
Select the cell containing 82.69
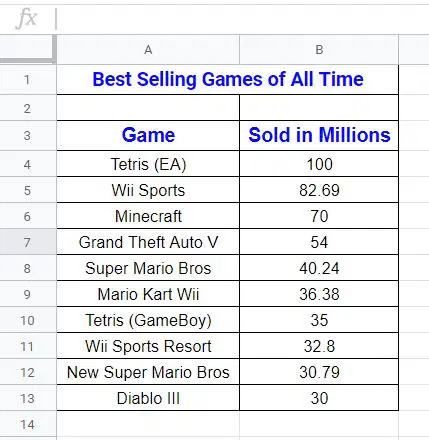[319, 190]
